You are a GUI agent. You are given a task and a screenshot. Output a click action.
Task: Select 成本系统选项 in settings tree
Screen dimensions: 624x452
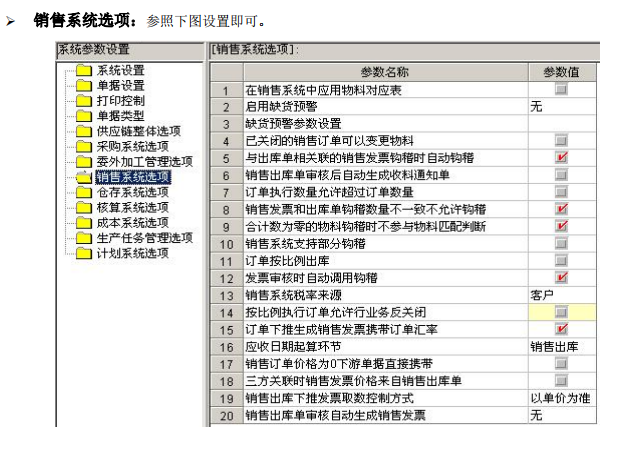coord(132,222)
